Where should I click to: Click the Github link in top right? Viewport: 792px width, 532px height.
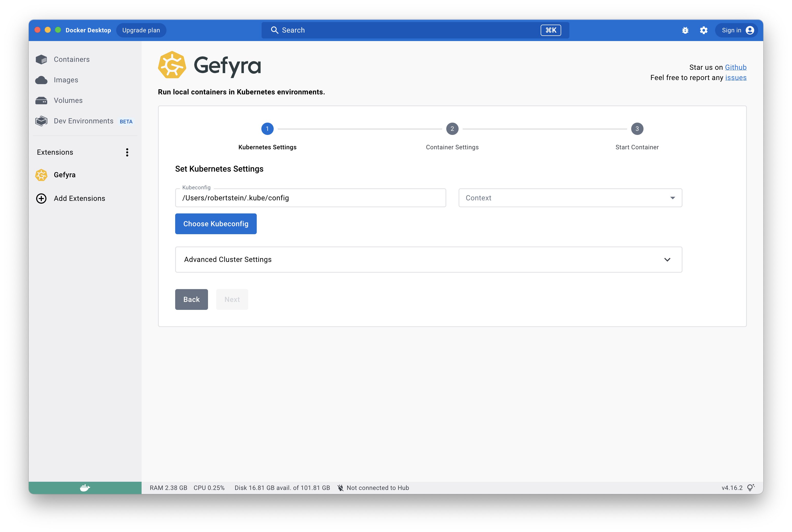736,66
